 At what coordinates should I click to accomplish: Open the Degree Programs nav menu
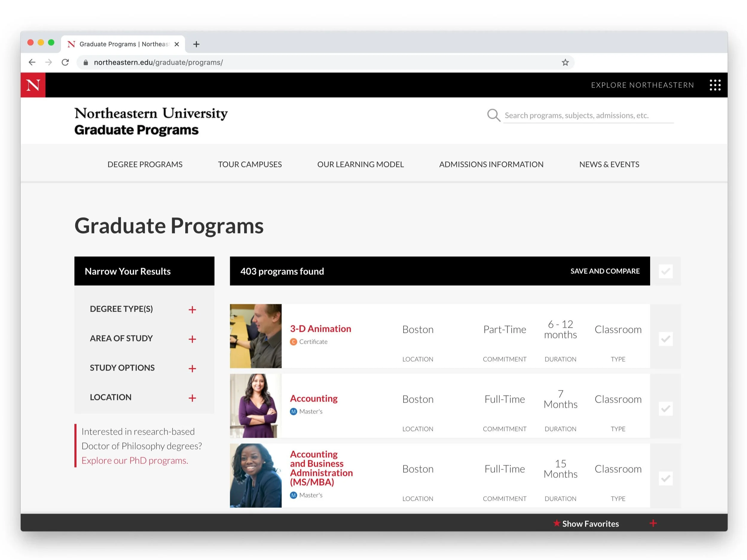145,164
